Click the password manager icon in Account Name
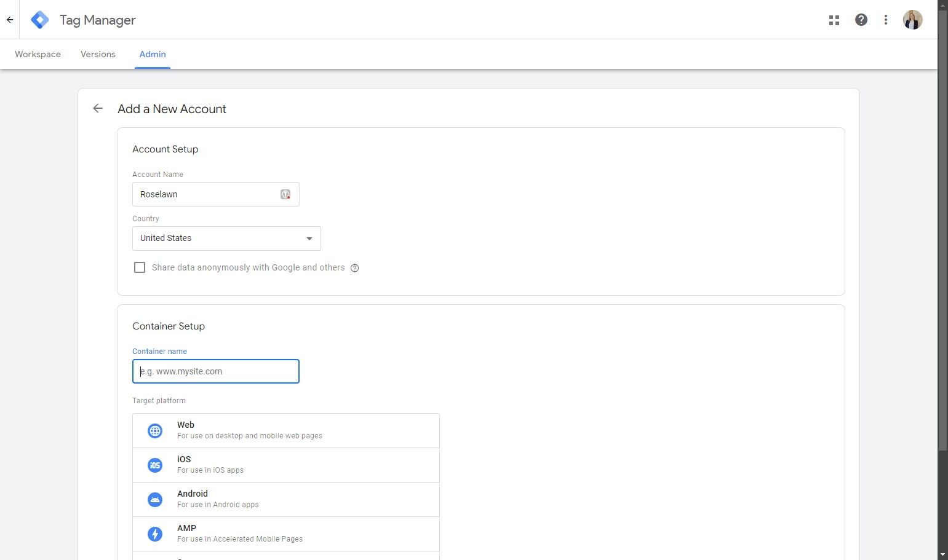 [x=285, y=194]
